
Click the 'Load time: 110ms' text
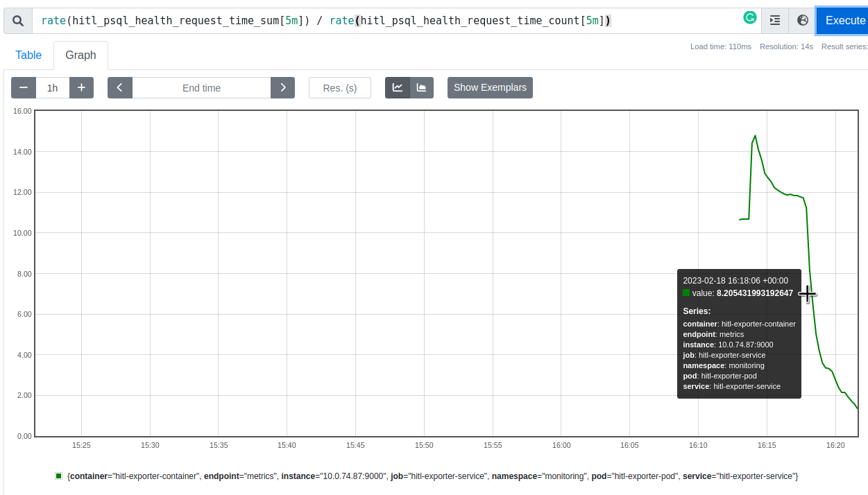(x=721, y=46)
